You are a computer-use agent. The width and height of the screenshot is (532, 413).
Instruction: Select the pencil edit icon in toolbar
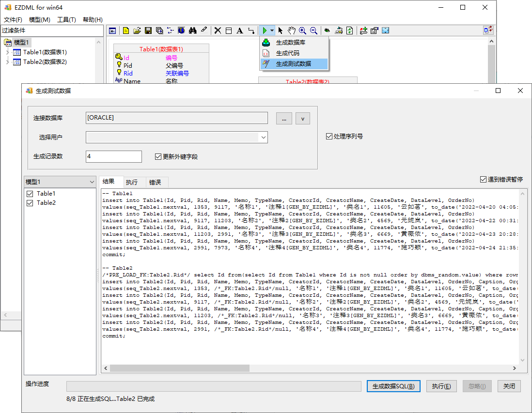coord(203,30)
